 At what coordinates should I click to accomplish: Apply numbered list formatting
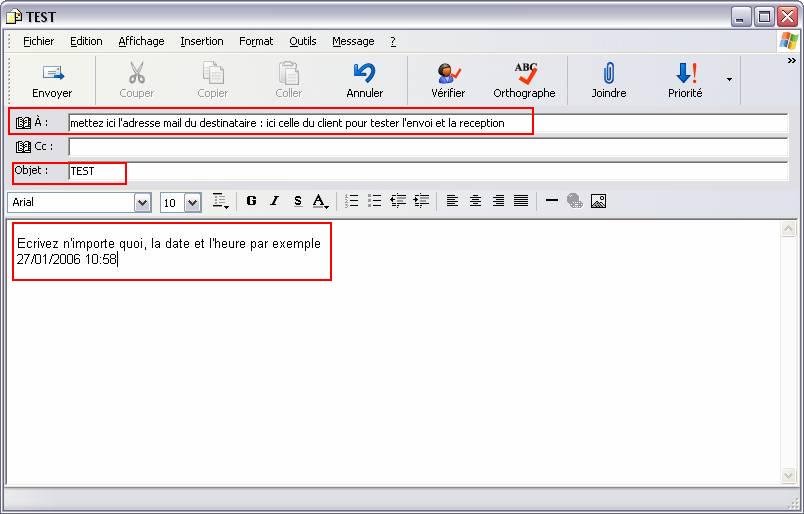352,201
